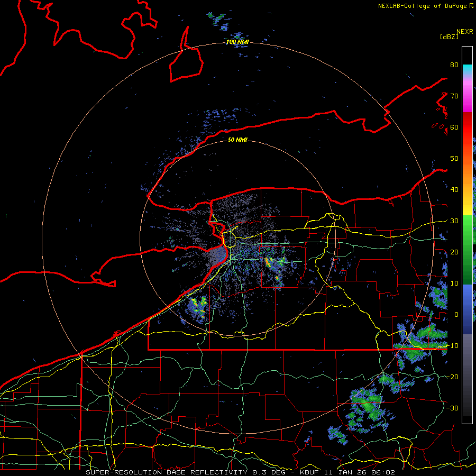
Task: Click the 0 value on the dBZ scale
Action: click(x=456, y=315)
